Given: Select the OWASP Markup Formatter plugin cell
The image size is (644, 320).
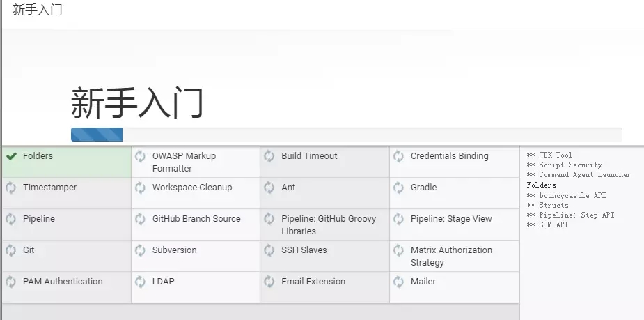Looking at the screenshot, I should tap(196, 162).
